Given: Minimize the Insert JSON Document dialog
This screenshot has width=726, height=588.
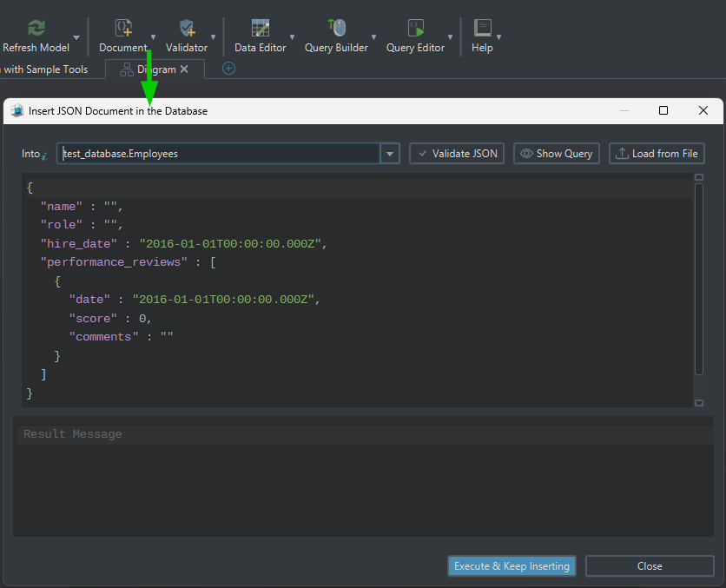Looking at the screenshot, I should (624, 110).
